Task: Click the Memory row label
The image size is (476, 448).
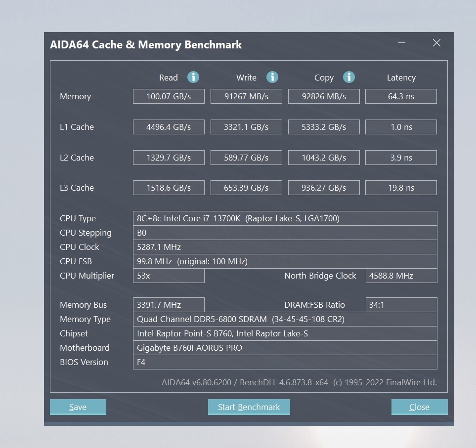Action: pyautogui.click(x=75, y=96)
